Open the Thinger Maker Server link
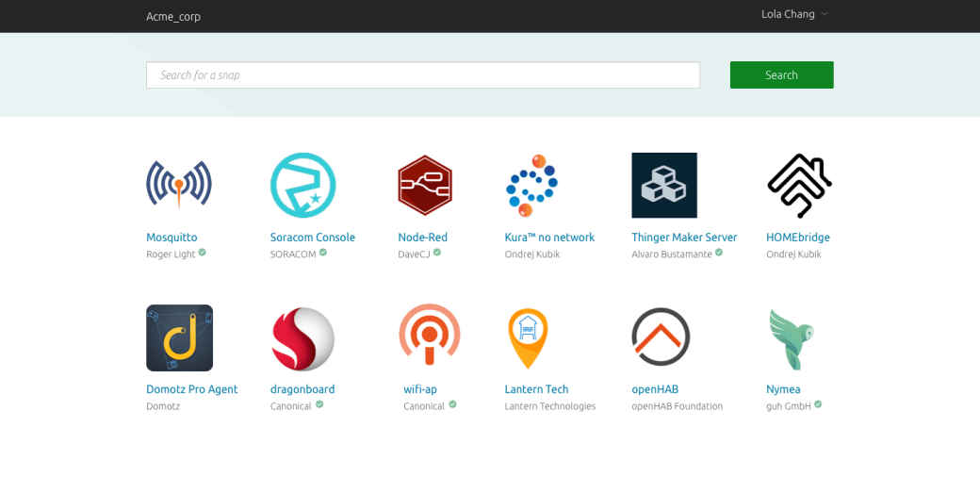The image size is (980, 477). pos(684,238)
